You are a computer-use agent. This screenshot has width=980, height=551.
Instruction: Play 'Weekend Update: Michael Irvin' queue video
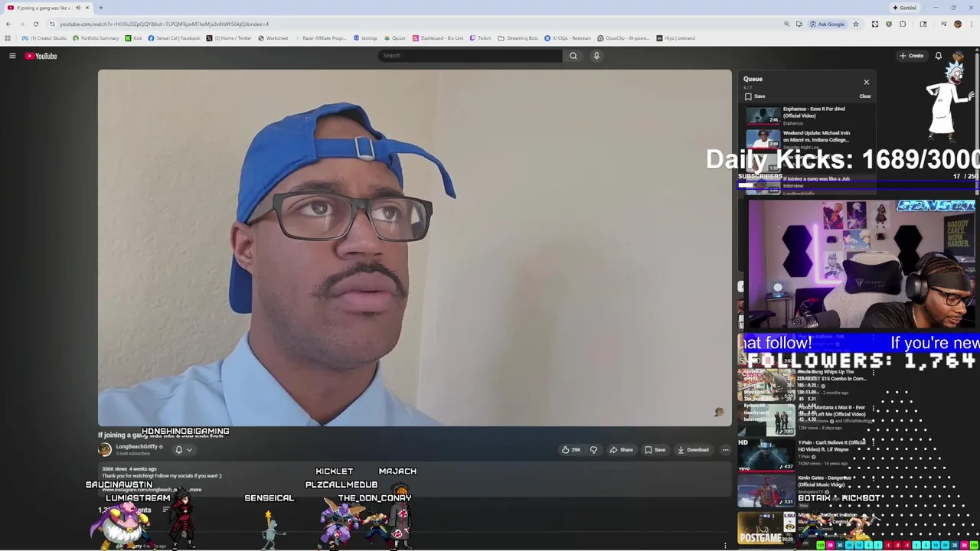pyautogui.click(x=808, y=139)
